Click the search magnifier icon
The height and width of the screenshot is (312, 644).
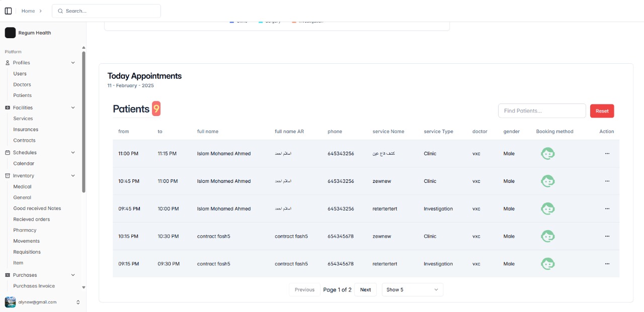point(60,11)
